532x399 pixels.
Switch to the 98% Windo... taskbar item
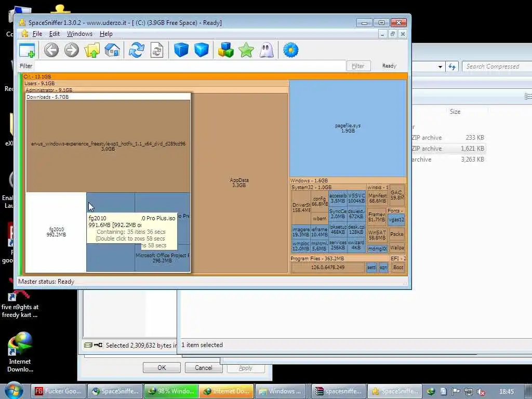(171, 391)
